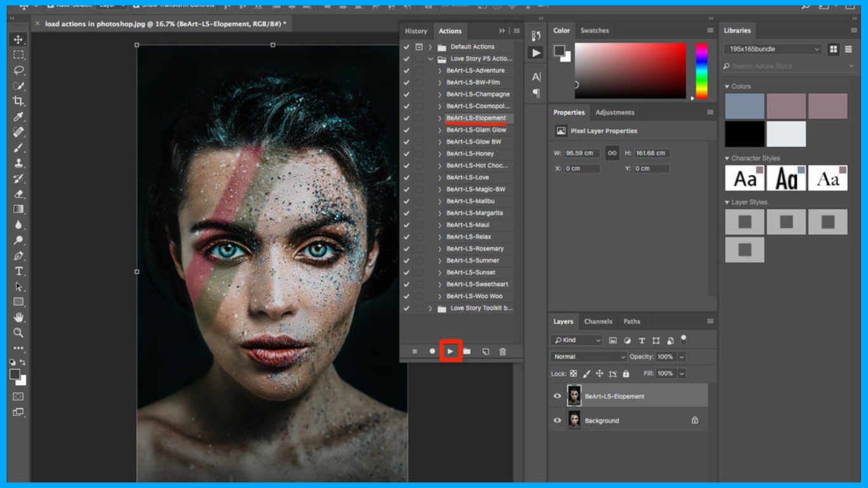Open the Opacity slider dropdown arrow
Viewport: 868px width, 488px height.
682,357
